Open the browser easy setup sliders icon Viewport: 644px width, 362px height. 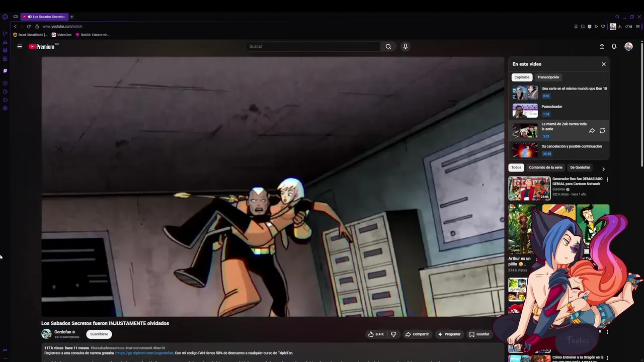638,27
